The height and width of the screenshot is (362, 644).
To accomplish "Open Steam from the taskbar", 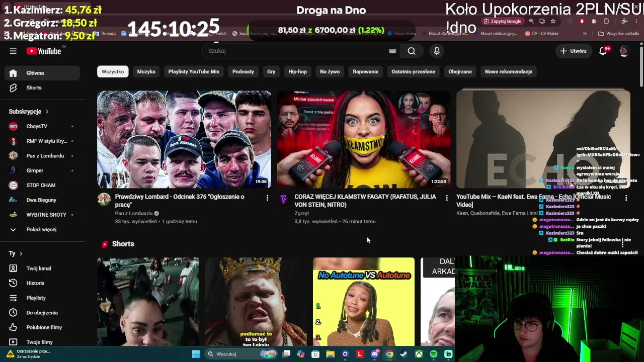I will click(x=404, y=354).
